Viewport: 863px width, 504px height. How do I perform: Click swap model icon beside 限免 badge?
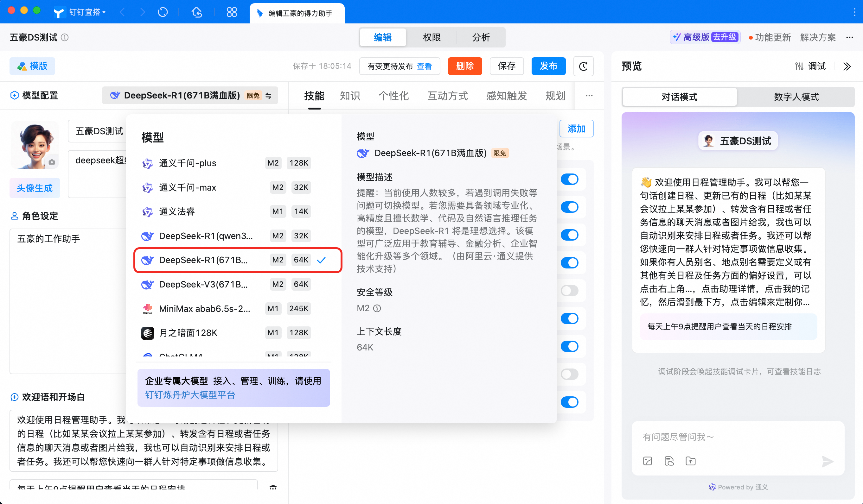[x=269, y=96]
